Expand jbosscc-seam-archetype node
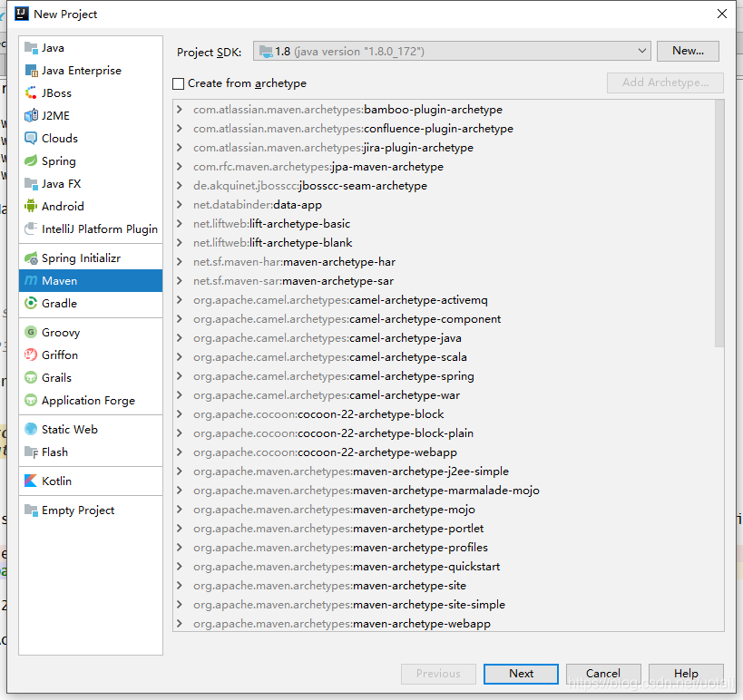 tap(179, 185)
